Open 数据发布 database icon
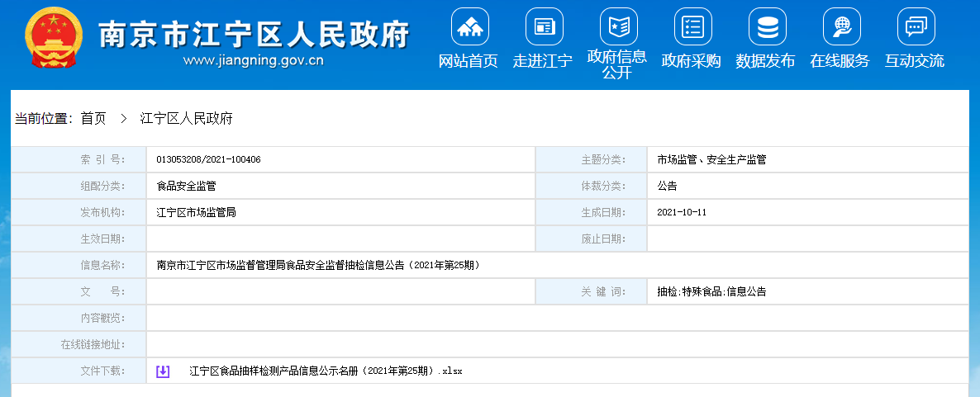Screen dimensions: 980x397 pyautogui.click(x=768, y=26)
